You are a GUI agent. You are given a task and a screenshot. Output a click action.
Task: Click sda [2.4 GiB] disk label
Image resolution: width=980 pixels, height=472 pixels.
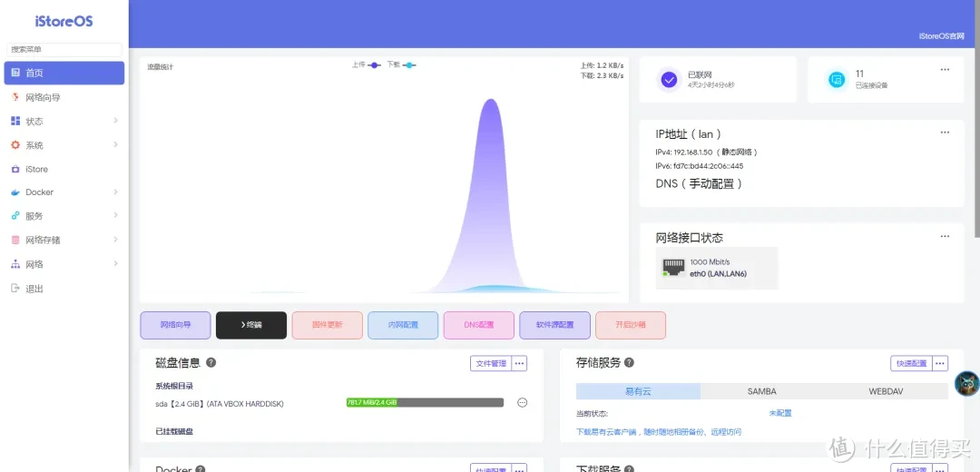[220, 404]
